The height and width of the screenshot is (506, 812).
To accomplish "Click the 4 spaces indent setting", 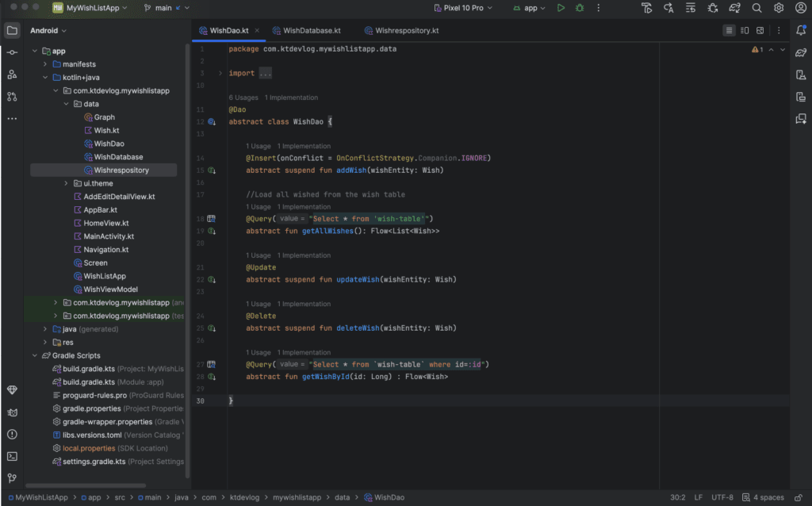I will point(763,498).
